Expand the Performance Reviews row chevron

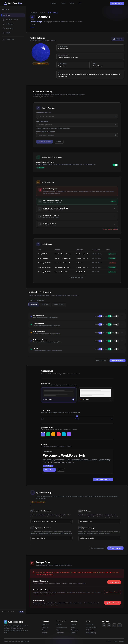point(122,341)
